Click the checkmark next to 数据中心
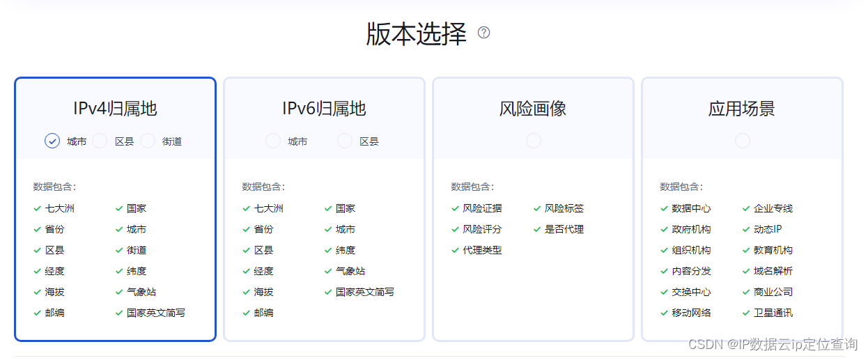The width and height of the screenshot is (868, 358). click(665, 208)
